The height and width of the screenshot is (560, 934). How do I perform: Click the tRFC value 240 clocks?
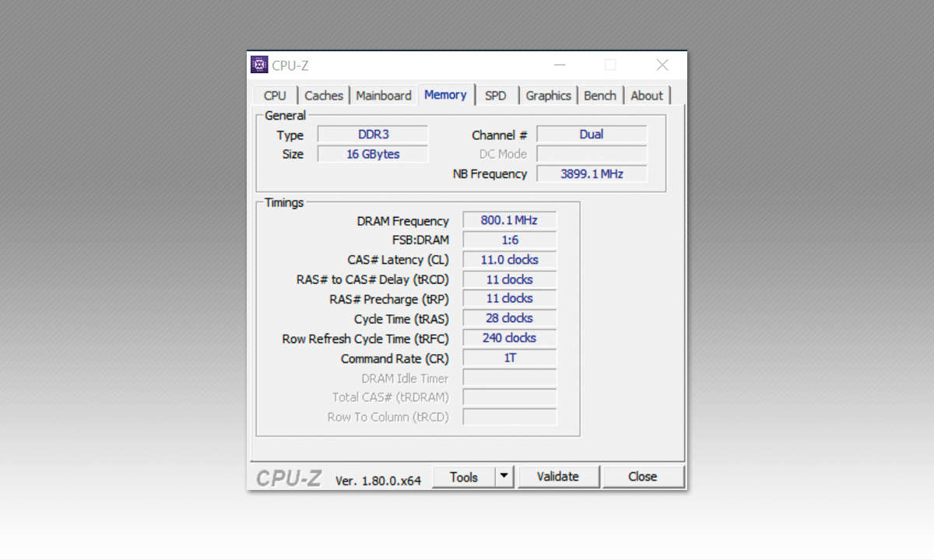[x=510, y=338]
